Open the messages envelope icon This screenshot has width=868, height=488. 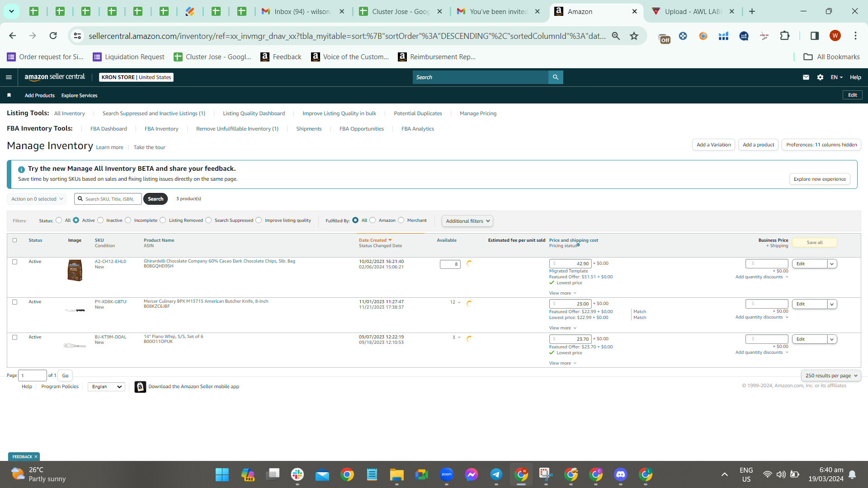[806, 77]
